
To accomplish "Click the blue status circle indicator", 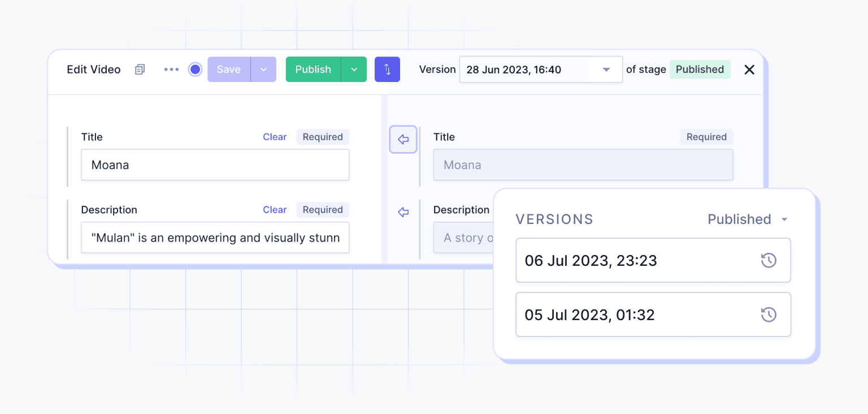I will (195, 70).
